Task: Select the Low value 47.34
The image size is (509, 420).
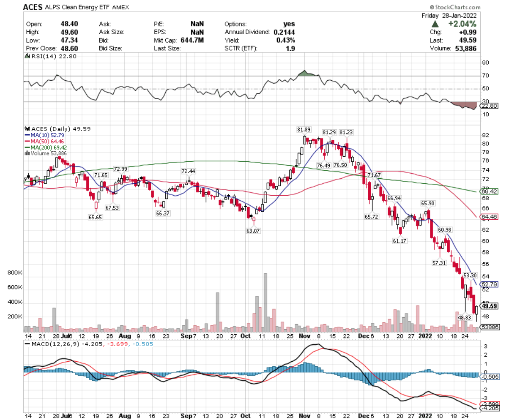Action: coord(68,40)
